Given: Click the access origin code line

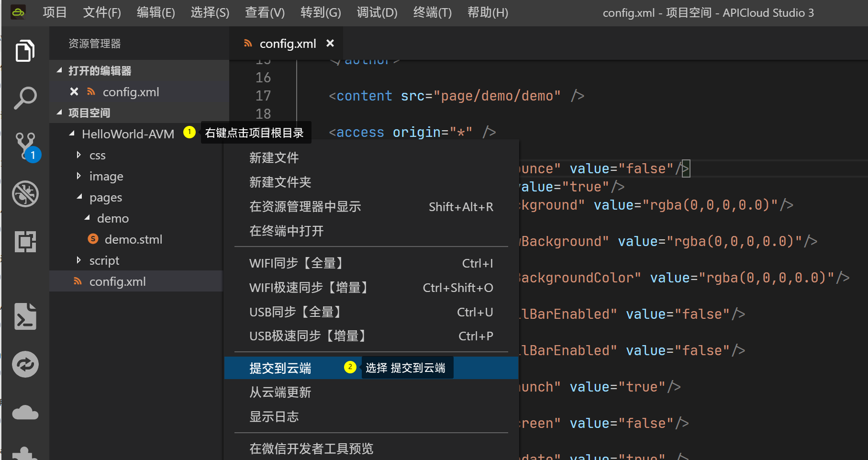Looking at the screenshot, I should coord(412,132).
